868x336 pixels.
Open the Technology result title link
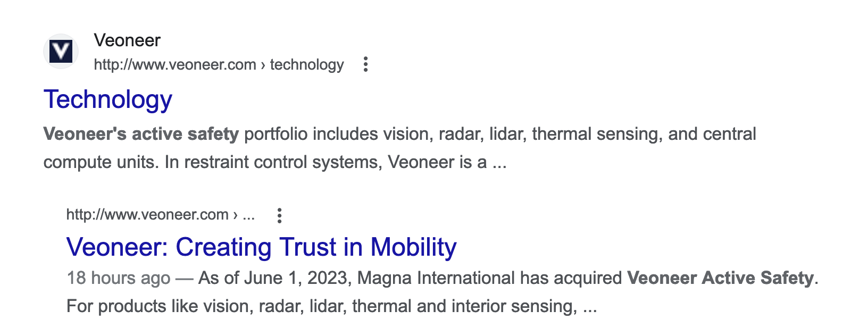coord(108,99)
